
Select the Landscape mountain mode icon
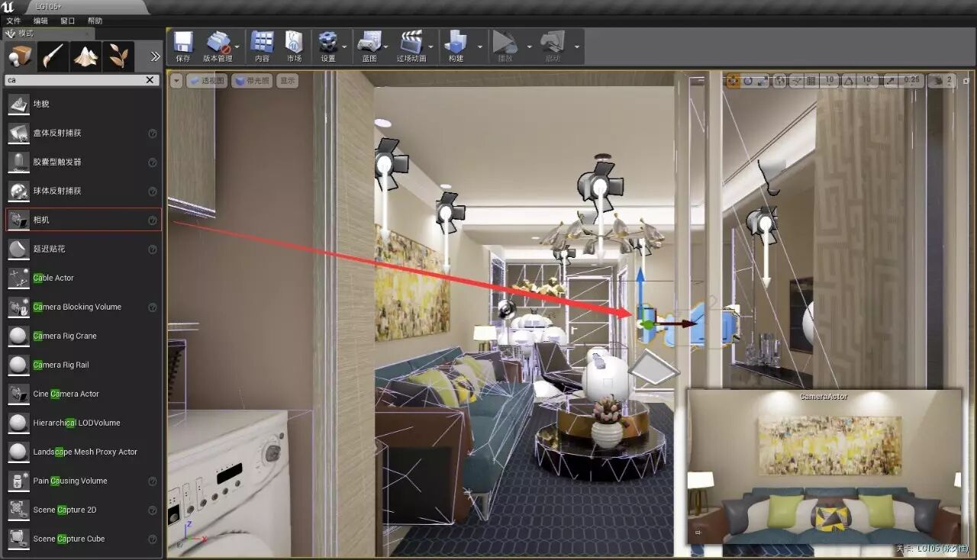point(85,56)
